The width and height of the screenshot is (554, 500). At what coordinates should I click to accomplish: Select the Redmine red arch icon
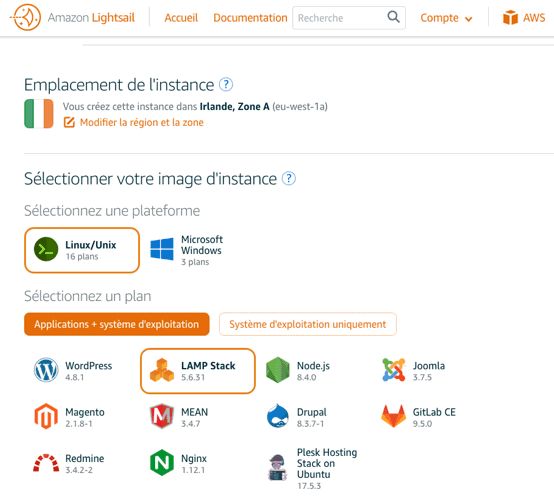[x=46, y=463]
